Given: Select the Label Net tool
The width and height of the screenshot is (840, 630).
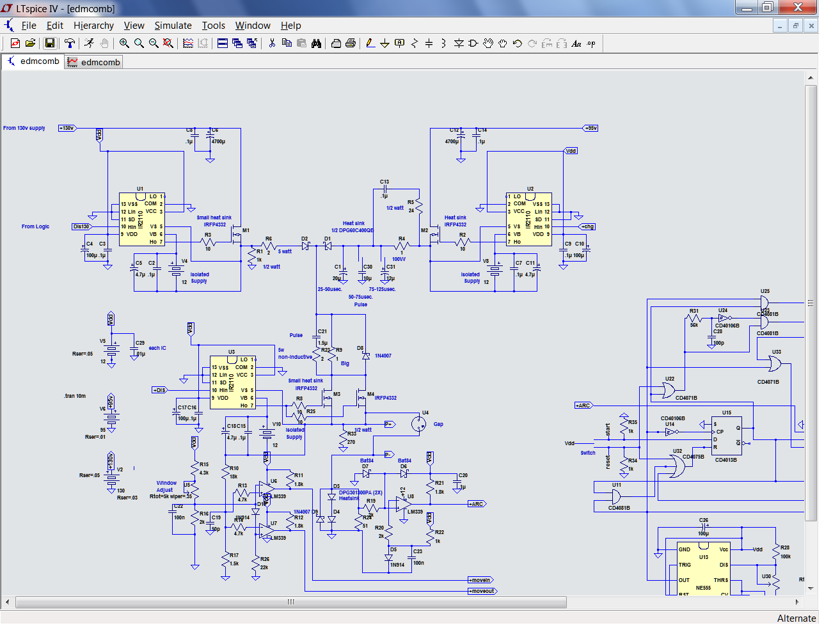Looking at the screenshot, I should [399, 43].
